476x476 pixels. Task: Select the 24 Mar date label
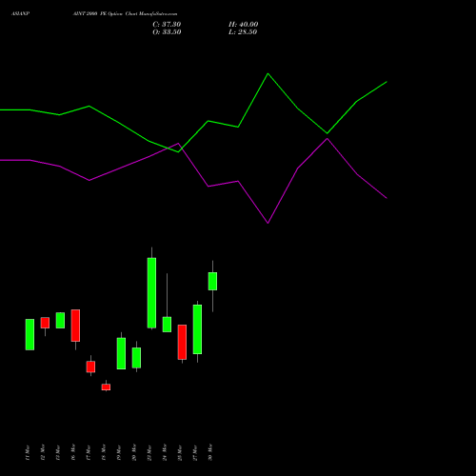tap(165, 452)
